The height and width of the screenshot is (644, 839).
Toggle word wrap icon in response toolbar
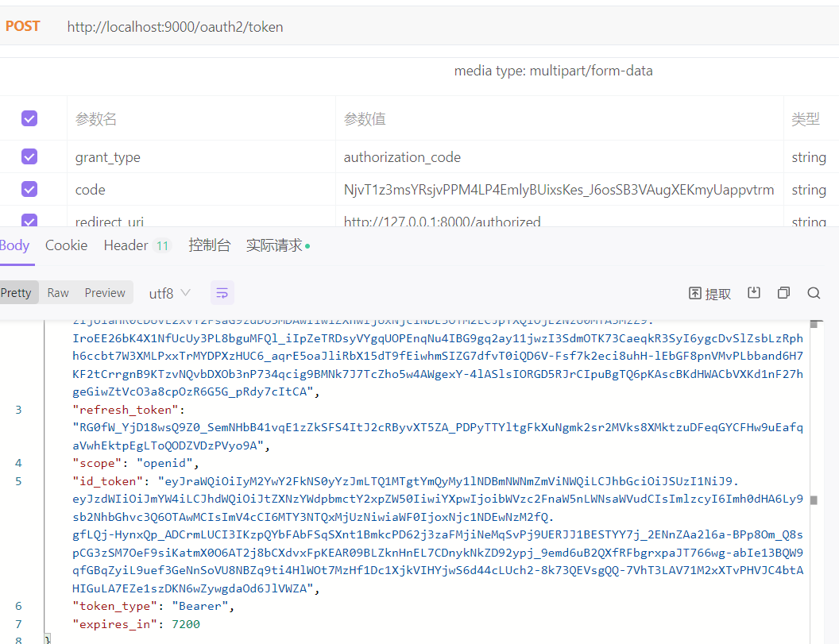tap(222, 293)
